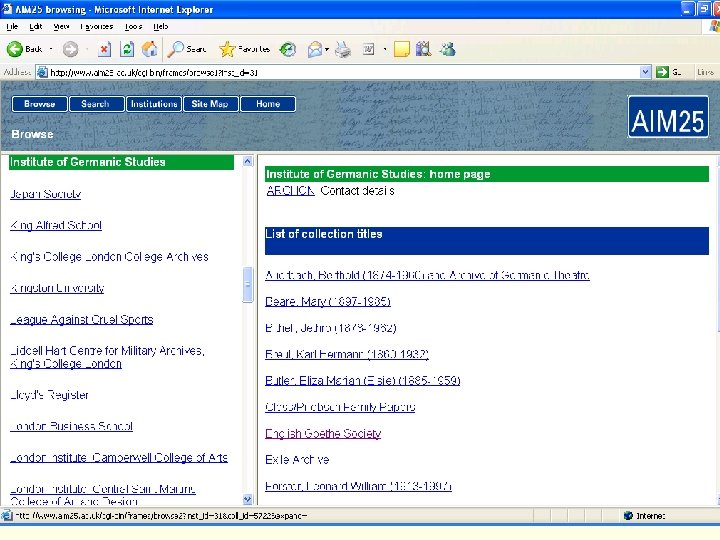Open the Favorites menu

(96, 27)
